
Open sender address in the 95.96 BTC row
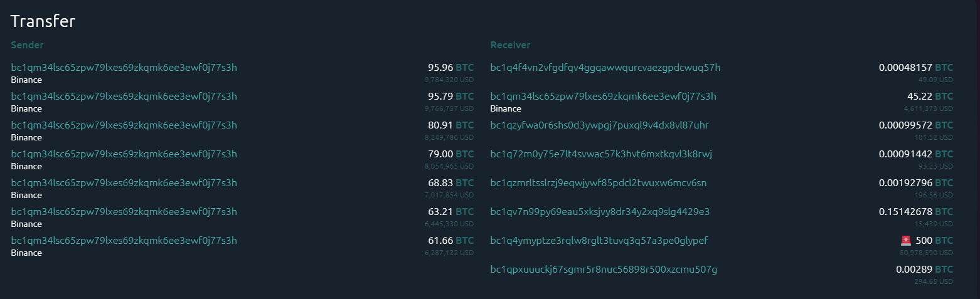tap(124, 68)
